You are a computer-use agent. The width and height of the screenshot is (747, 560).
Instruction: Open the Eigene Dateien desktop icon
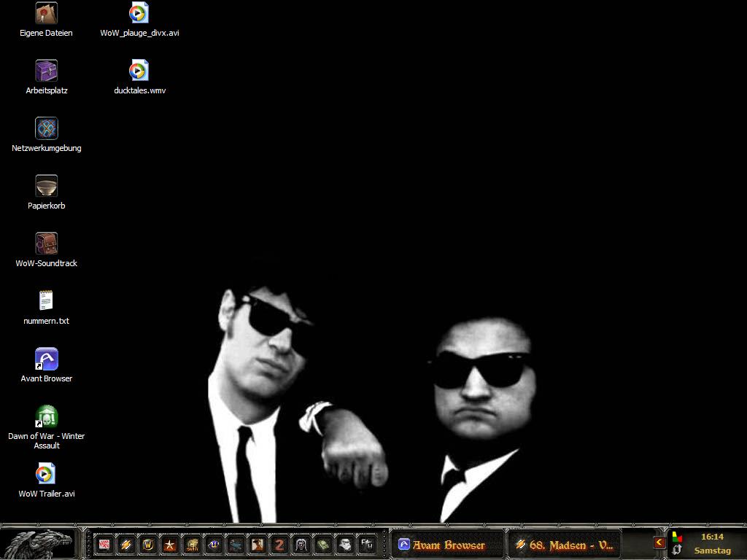click(x=46, y=13)
